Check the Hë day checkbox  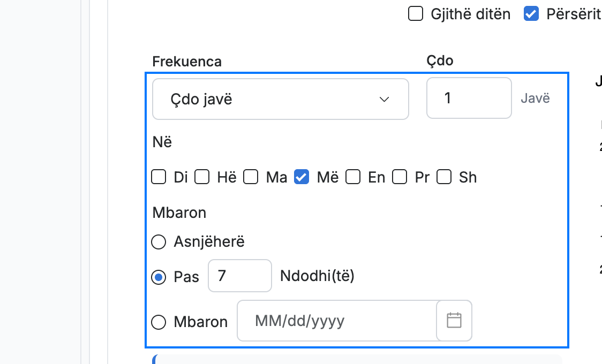(x=202, y=177)
